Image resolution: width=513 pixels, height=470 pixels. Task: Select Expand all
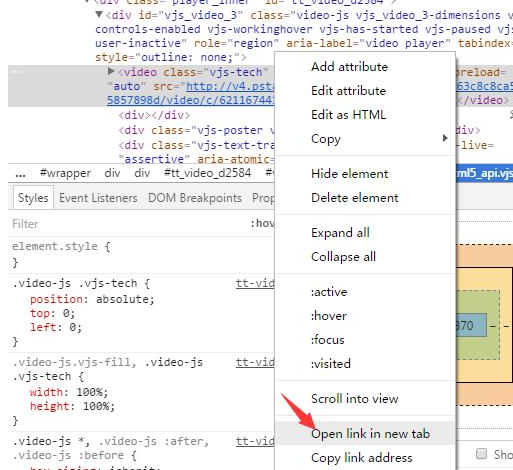(340, 233)
